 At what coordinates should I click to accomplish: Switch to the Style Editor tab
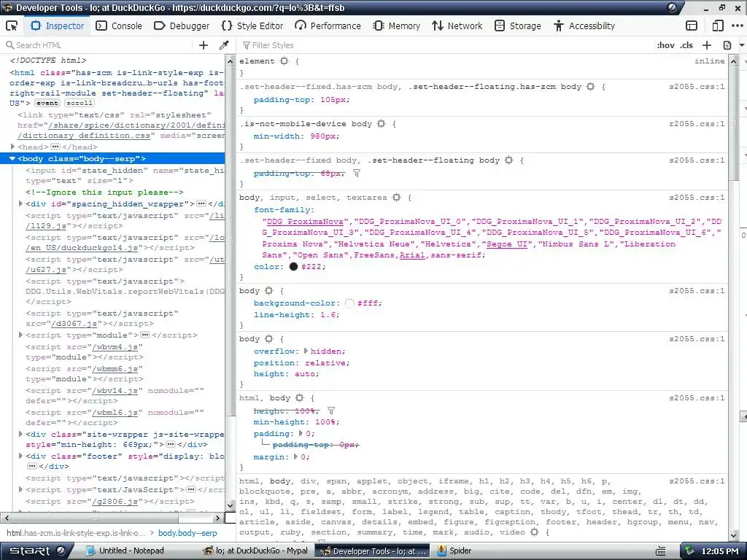(x=252, y=26)
